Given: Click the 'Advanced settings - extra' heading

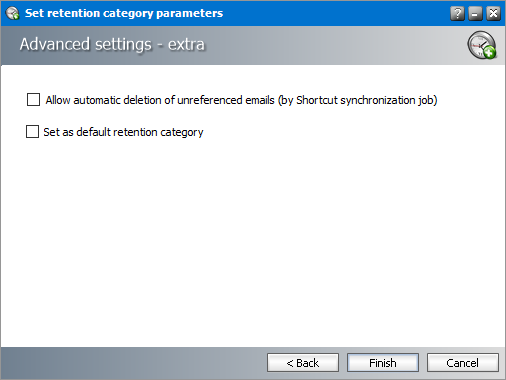Looking at the screenshot, I should point(112,45).
